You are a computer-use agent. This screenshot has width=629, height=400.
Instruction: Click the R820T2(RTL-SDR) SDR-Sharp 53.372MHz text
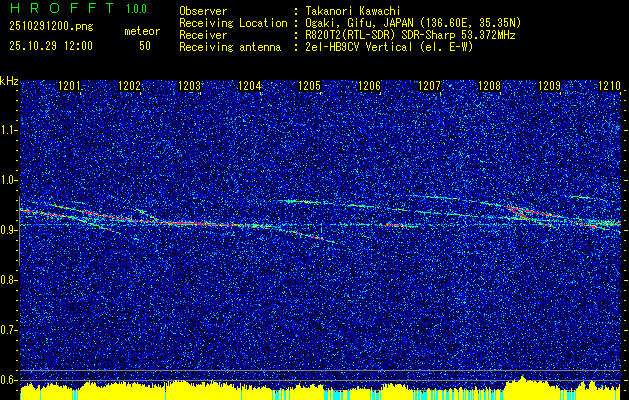(410, 35)
